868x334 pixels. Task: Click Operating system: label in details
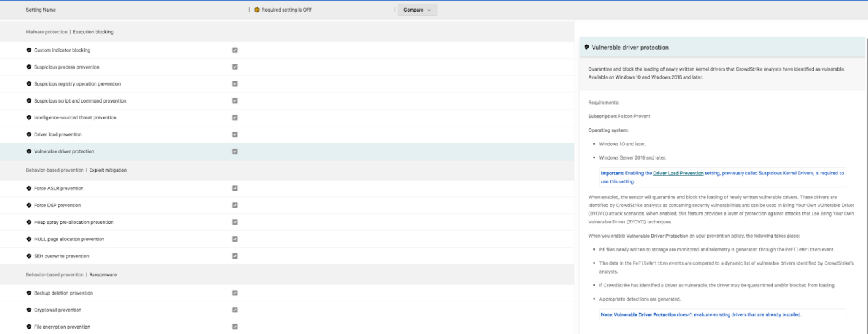click(608, 130)
